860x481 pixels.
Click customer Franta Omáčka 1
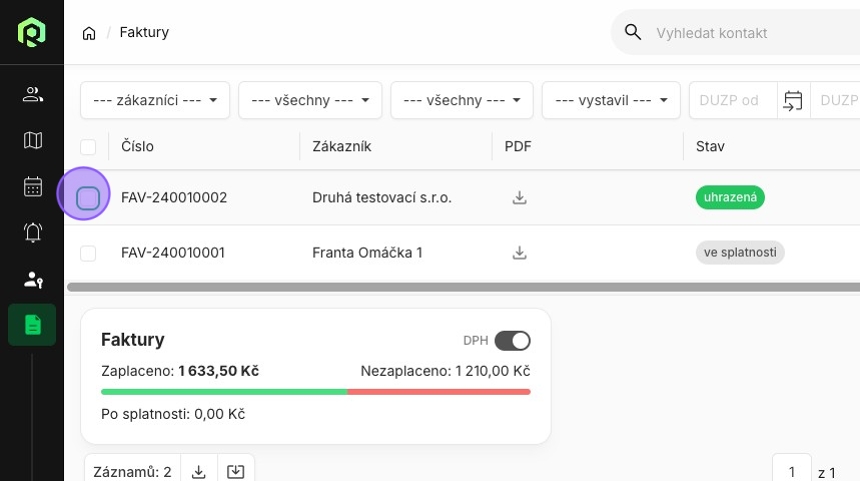click(x=367, y=253)
